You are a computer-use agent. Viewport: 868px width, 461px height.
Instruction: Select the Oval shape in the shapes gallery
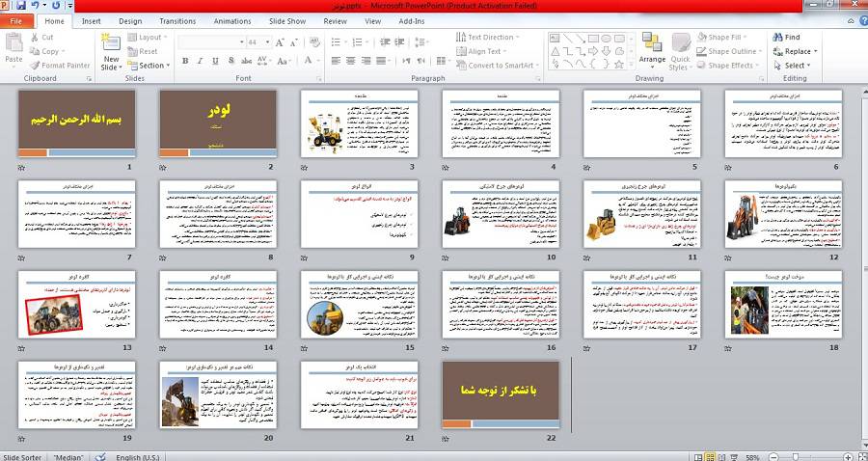(606, 39)
